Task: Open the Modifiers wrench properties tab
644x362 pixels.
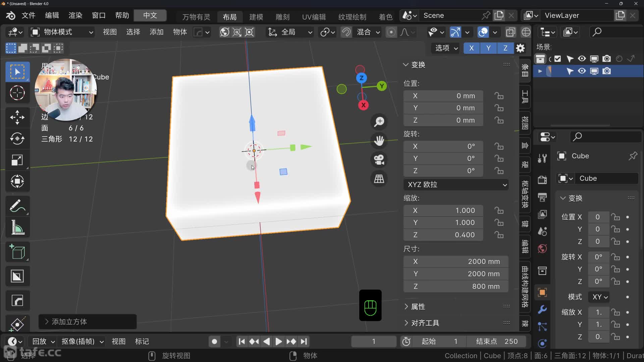Action: click(x=542, y=309)
